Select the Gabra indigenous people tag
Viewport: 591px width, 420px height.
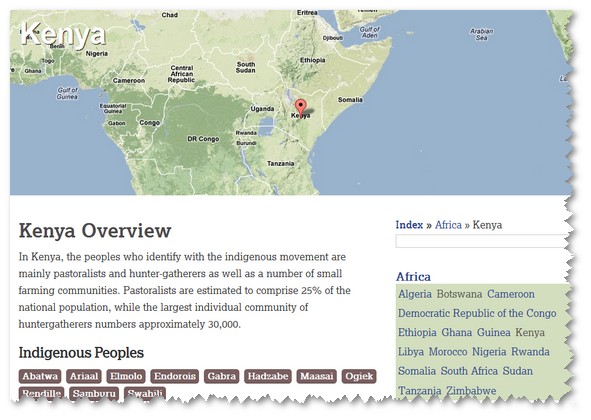point(221,376)
